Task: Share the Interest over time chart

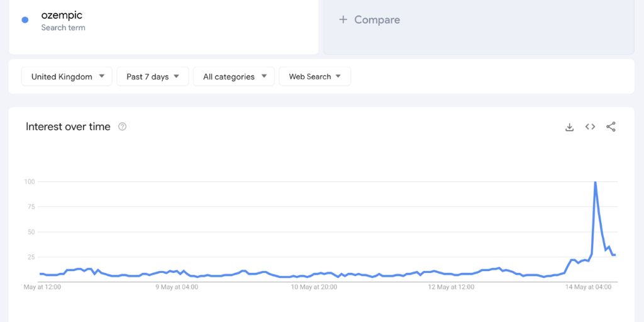Action: [x=611, y=127]
